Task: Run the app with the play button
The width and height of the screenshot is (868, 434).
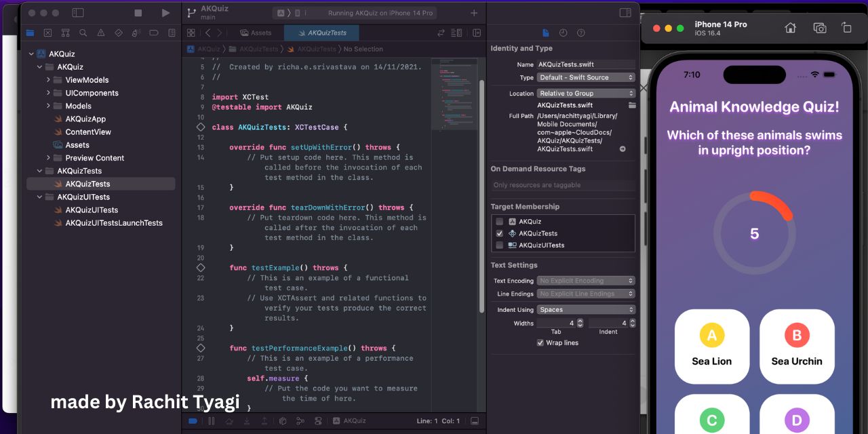Action: click(x=165, y=12)
